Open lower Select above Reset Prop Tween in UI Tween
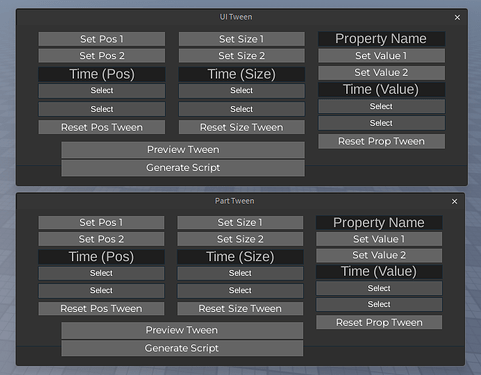The image size is (481, 375). pos(381,123)
